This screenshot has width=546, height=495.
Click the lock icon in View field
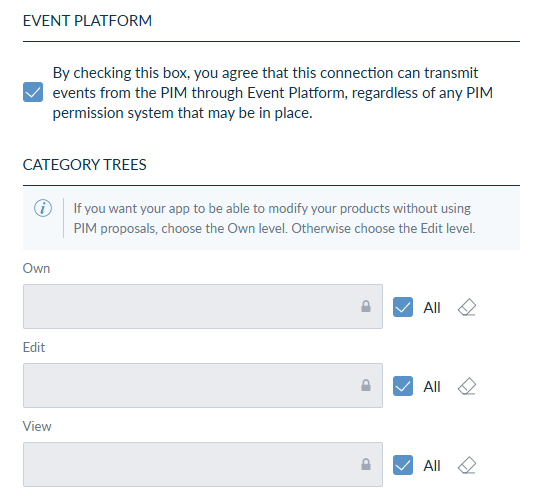366,464
